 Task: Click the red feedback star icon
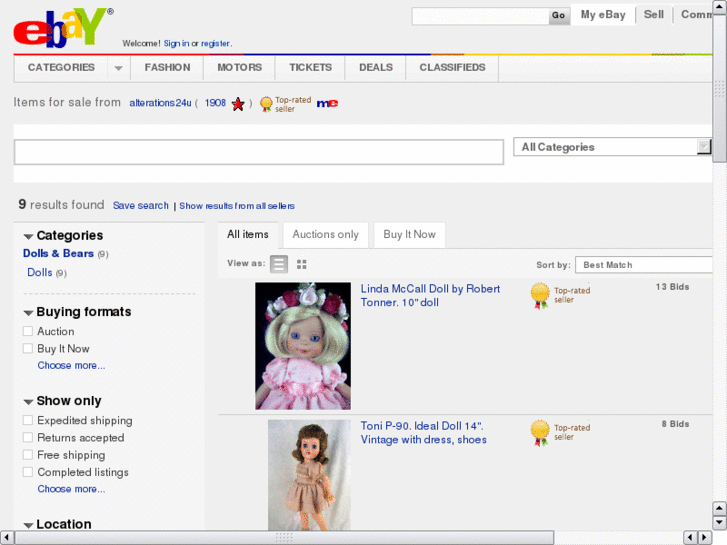(238, 104)
